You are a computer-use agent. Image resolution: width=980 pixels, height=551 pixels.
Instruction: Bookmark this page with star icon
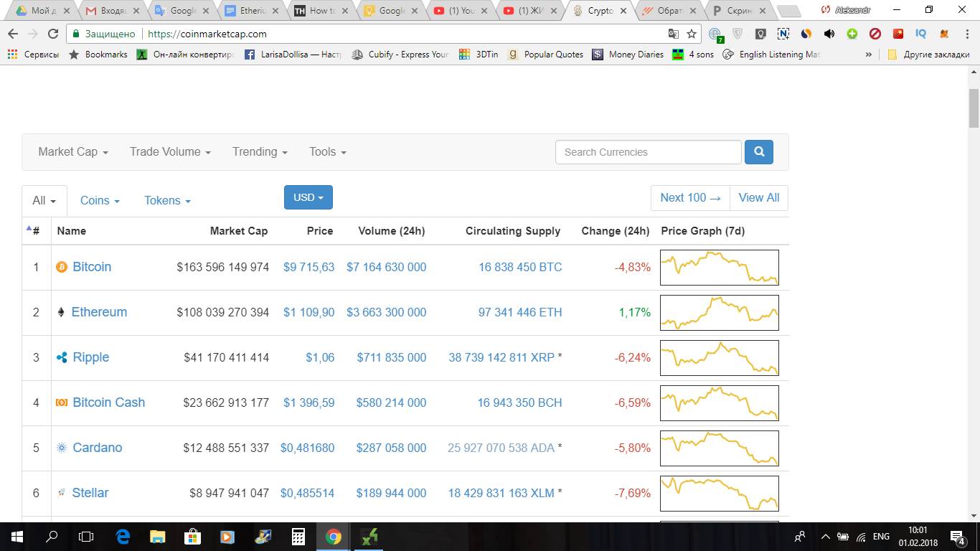click(x=692, y=34)
